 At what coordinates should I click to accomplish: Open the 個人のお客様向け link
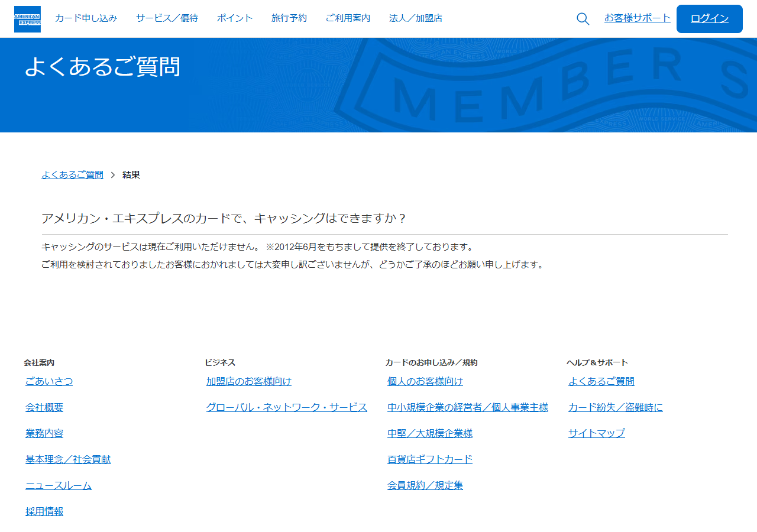tap(425, 381)
